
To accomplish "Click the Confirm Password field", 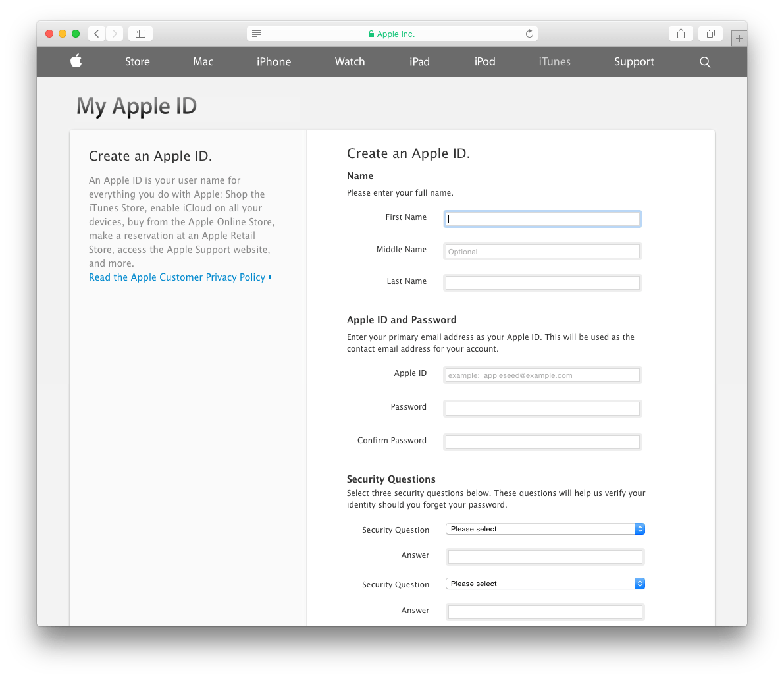I will (542, 442).
